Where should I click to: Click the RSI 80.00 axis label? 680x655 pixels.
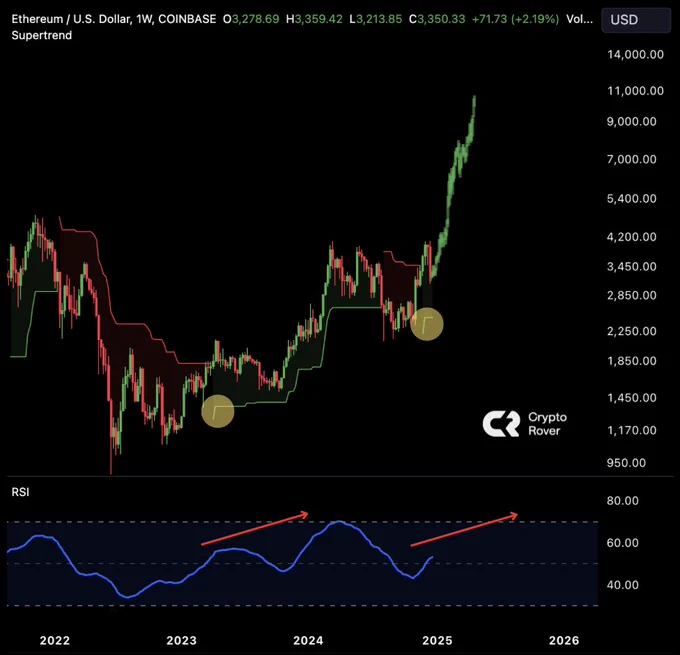tap(623, 501)
